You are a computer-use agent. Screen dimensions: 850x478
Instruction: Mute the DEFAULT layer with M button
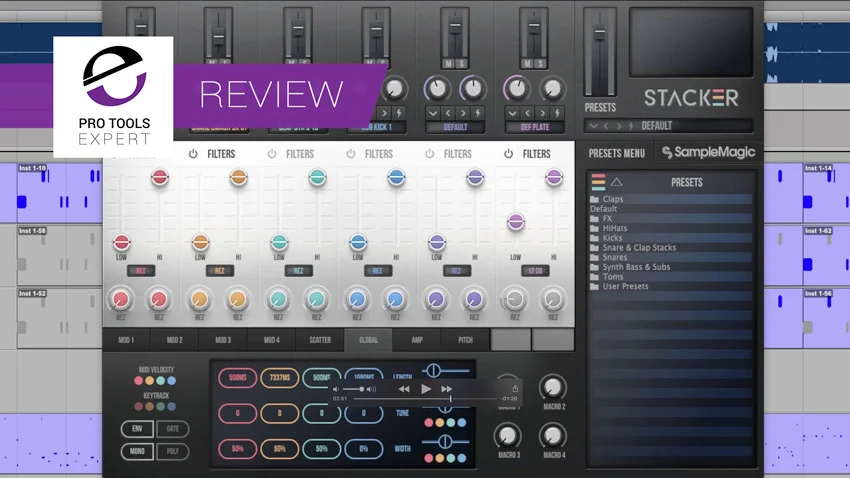448,64
